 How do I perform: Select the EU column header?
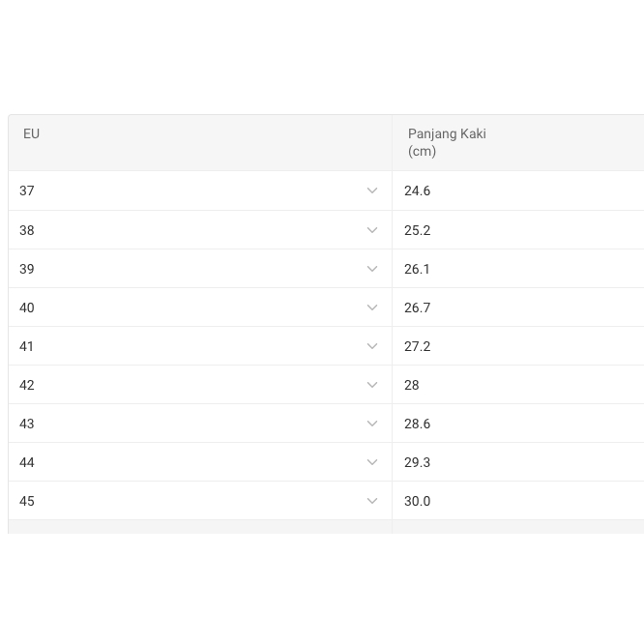32,134
